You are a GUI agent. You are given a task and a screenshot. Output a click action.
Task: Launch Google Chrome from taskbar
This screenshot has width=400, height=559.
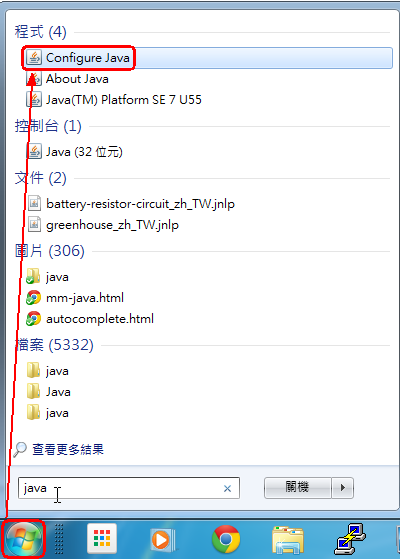pos(226,539)
